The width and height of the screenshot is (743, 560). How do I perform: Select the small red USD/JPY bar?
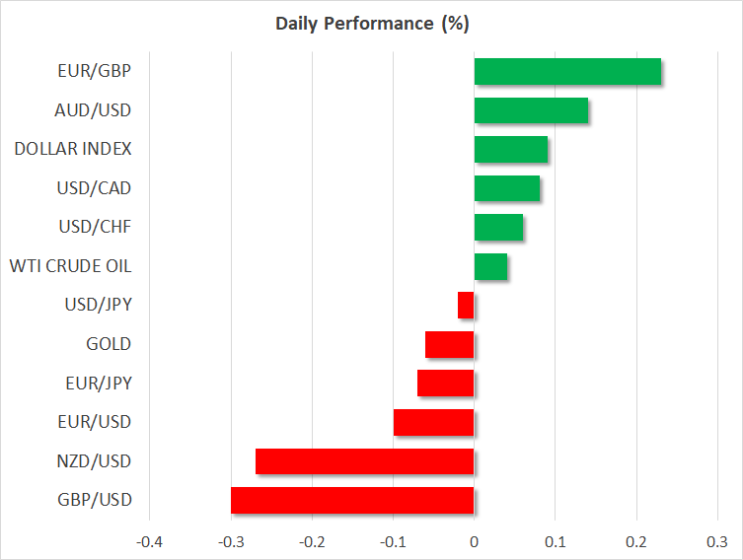point(466,306)
